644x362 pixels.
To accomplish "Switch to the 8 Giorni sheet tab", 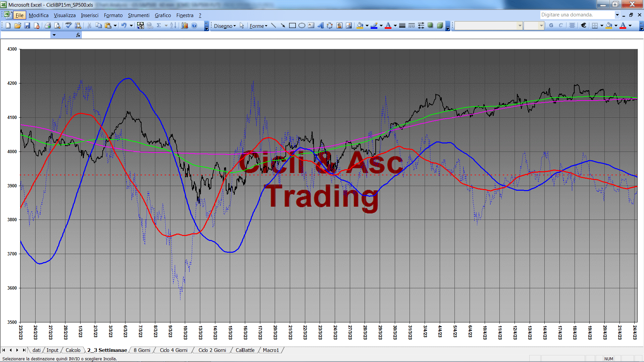I will click(x=142, y=350).
